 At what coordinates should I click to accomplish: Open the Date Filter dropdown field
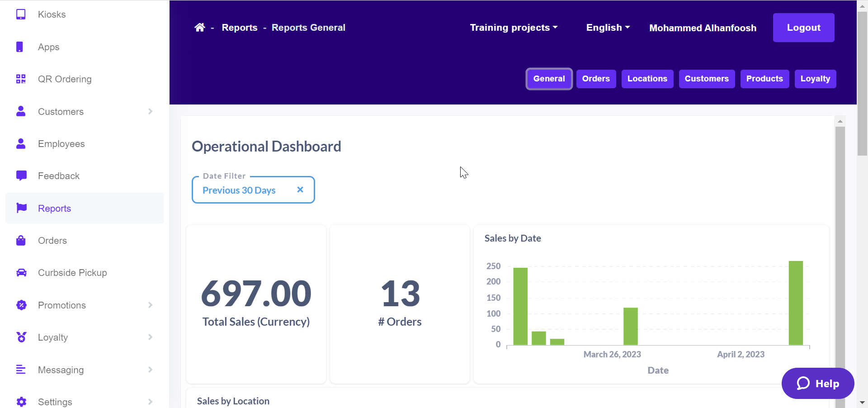(x=253, y=190)
